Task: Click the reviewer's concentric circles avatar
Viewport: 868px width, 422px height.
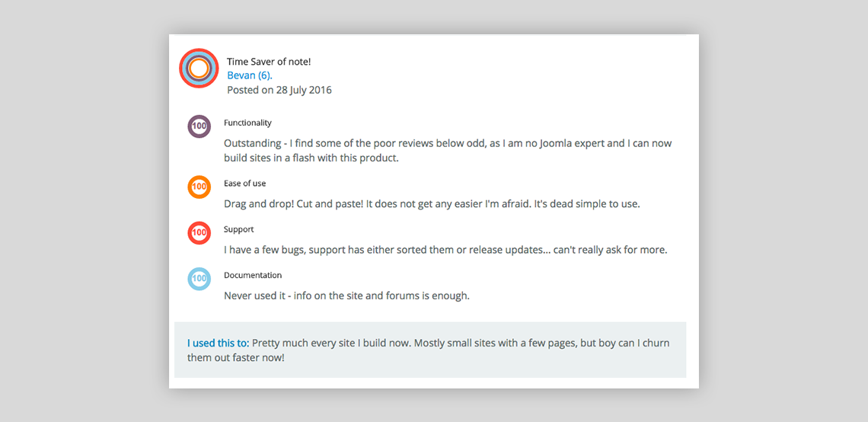Action: click(x=199, y=69)
